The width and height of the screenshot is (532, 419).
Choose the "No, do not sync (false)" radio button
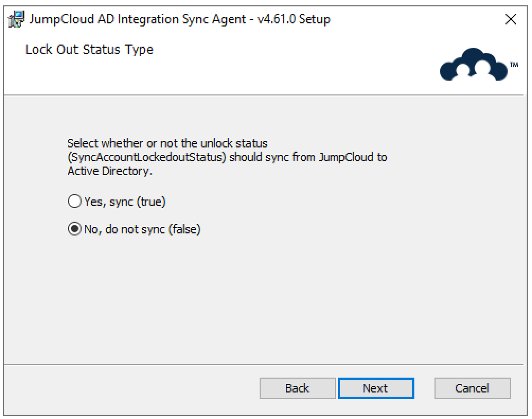75,230
